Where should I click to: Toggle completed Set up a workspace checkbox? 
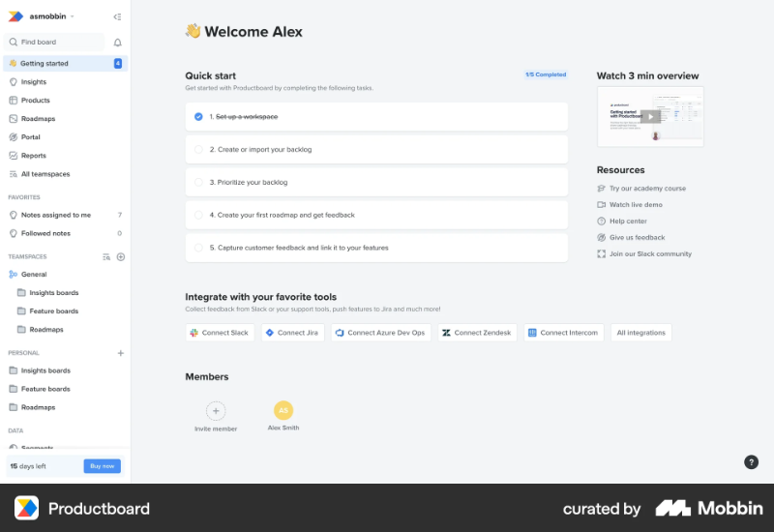click(x=198, y=117)
